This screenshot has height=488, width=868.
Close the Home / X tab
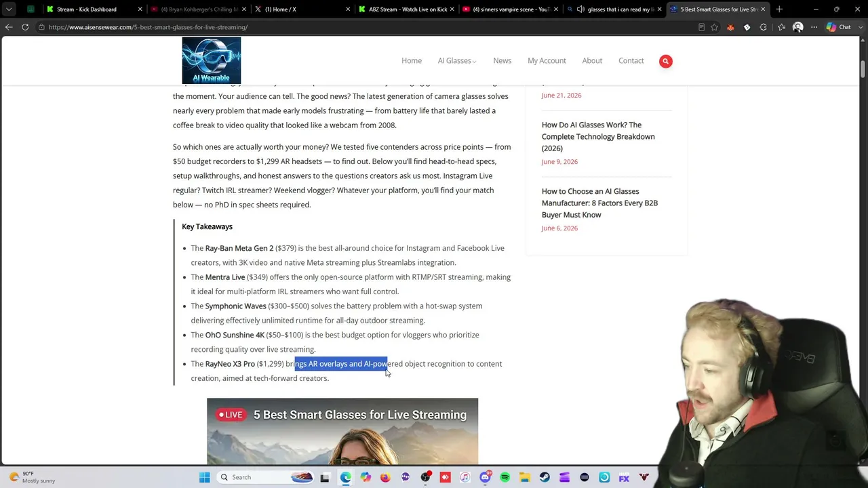click(x=348, y=9)
